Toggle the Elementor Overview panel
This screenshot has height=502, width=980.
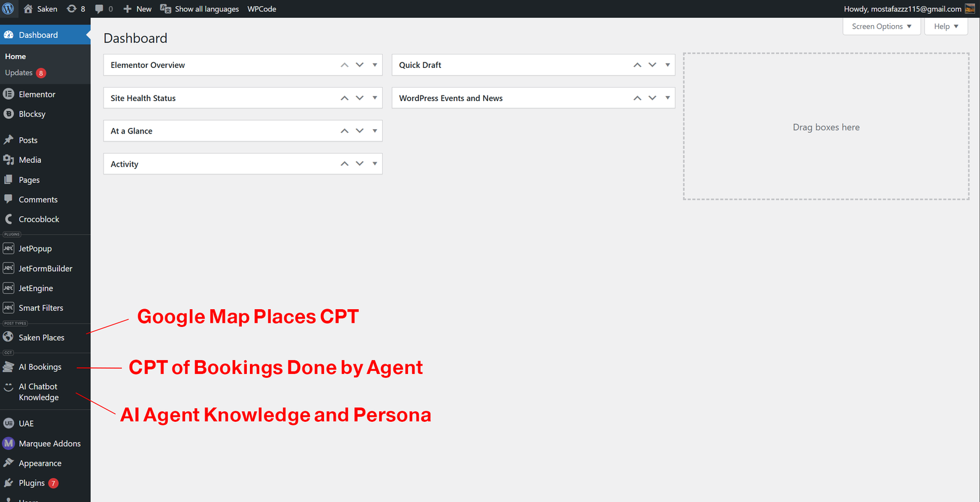[375, 65]
